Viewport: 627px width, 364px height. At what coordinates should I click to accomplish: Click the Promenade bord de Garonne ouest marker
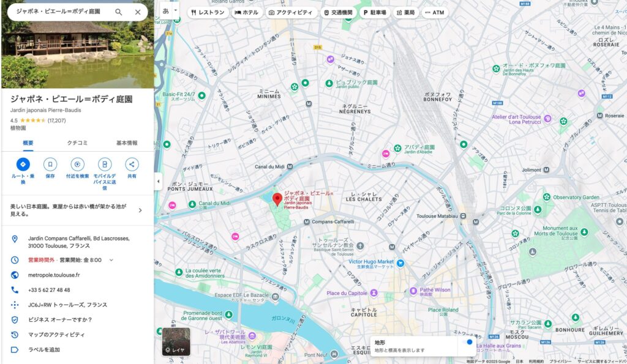coord(229,314)
